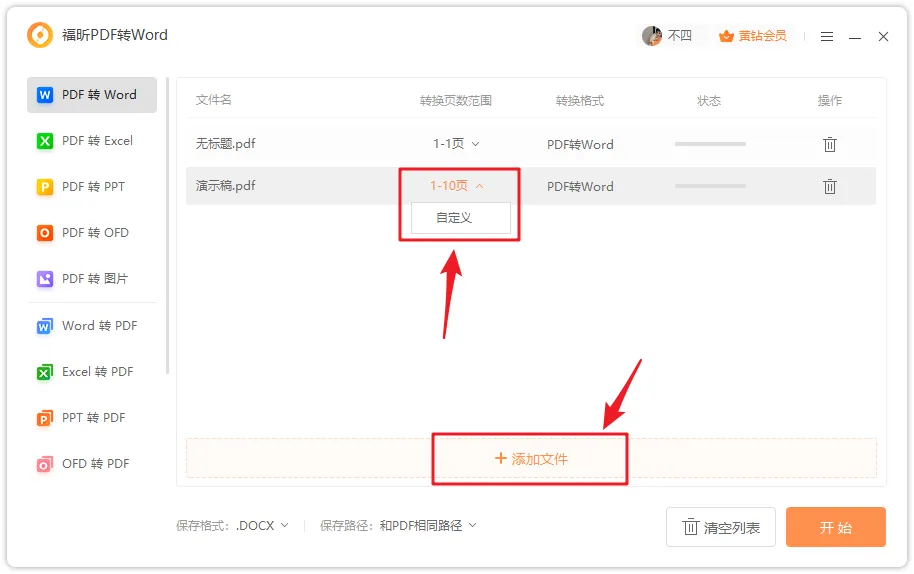The width and height of the screenshot is (914, 574).
Task: Switch to PDF 转 PPT mode
Action: 92,187
